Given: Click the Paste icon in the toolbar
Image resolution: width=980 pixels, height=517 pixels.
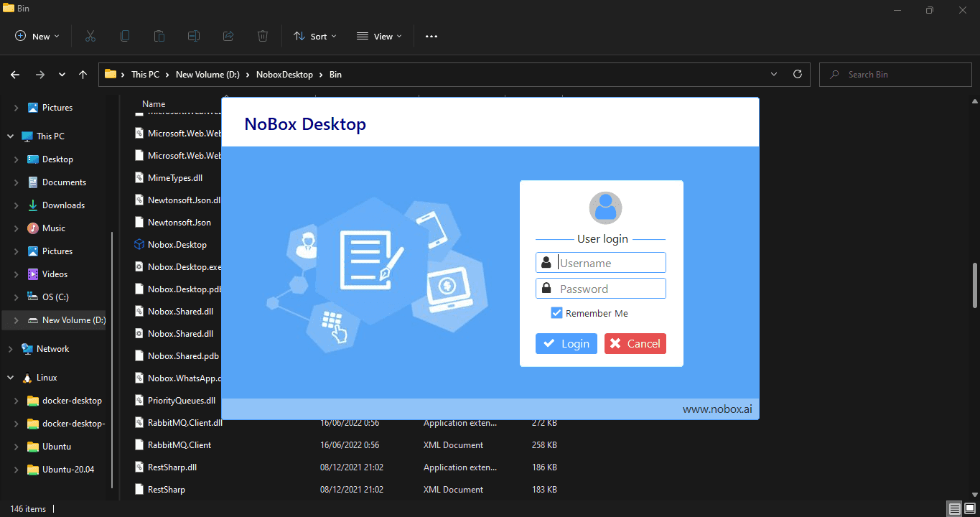Looking at the screenshot, I should (159, 36).
